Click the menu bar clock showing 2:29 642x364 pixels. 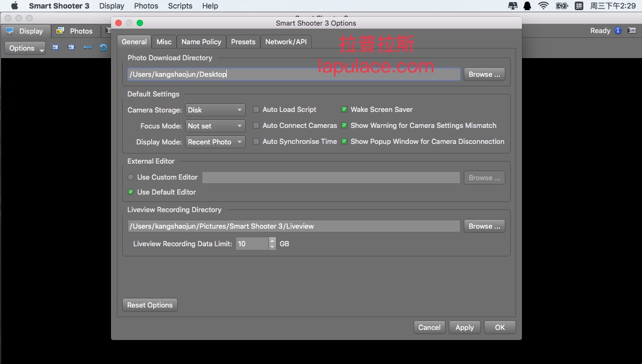tap(613, 6)
